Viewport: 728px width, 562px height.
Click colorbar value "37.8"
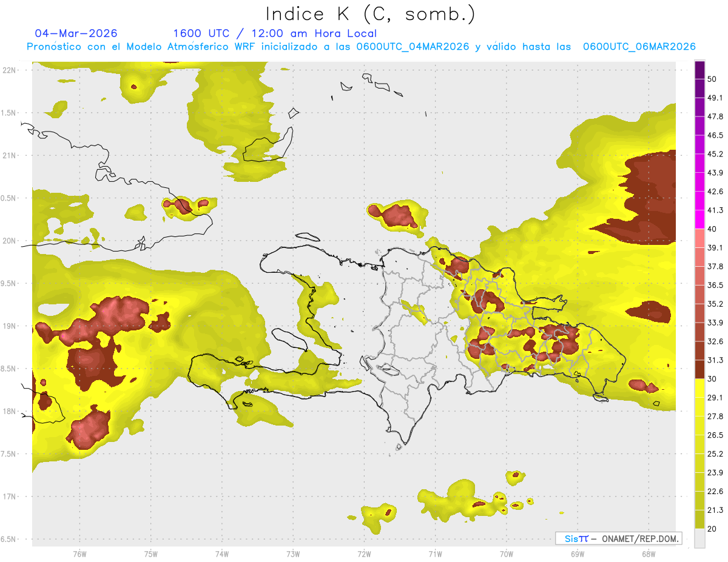pyautogui.click(x=715, y=266)
